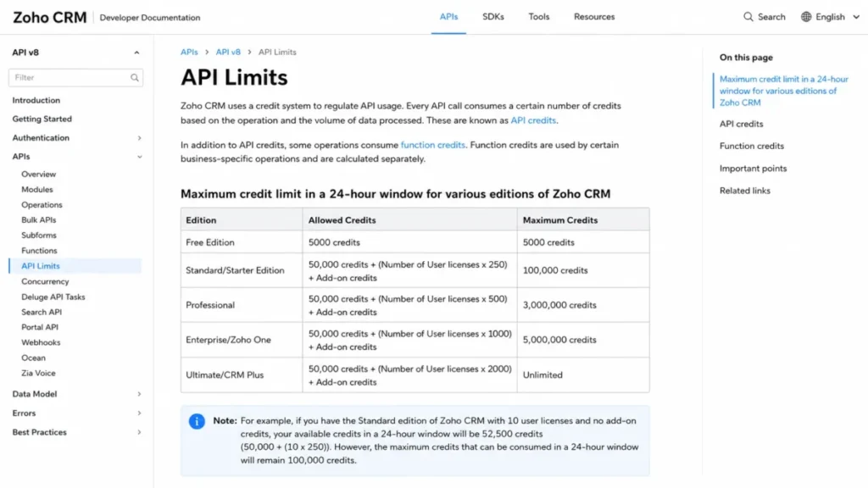
Task: Jump to Maximum credit limit section link
Action: point(784,91)
